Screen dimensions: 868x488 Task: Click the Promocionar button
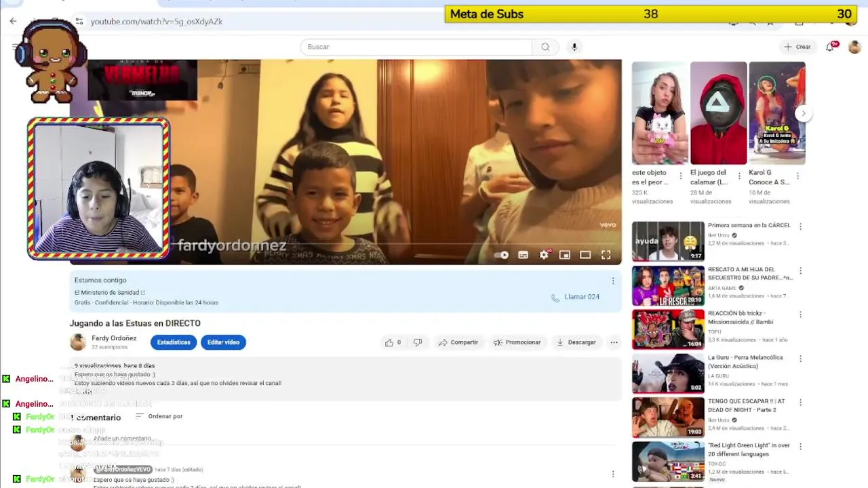click(x=517, y=342)
